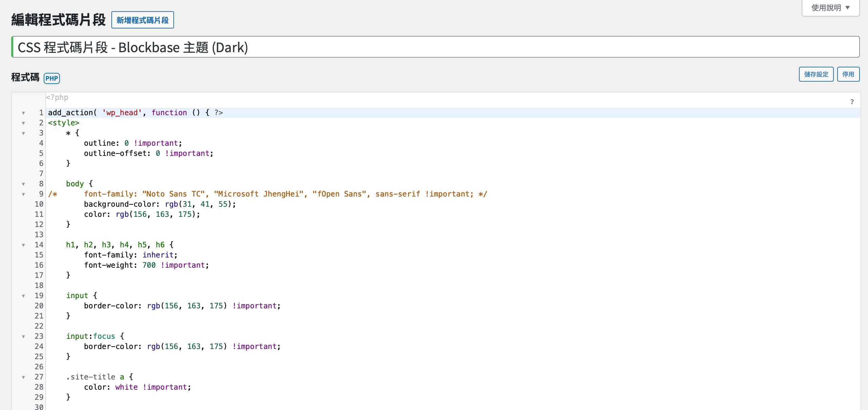This screenshot has height=410, width=868.
Task: Focus the snippet title input field
Action: (435, 47)
